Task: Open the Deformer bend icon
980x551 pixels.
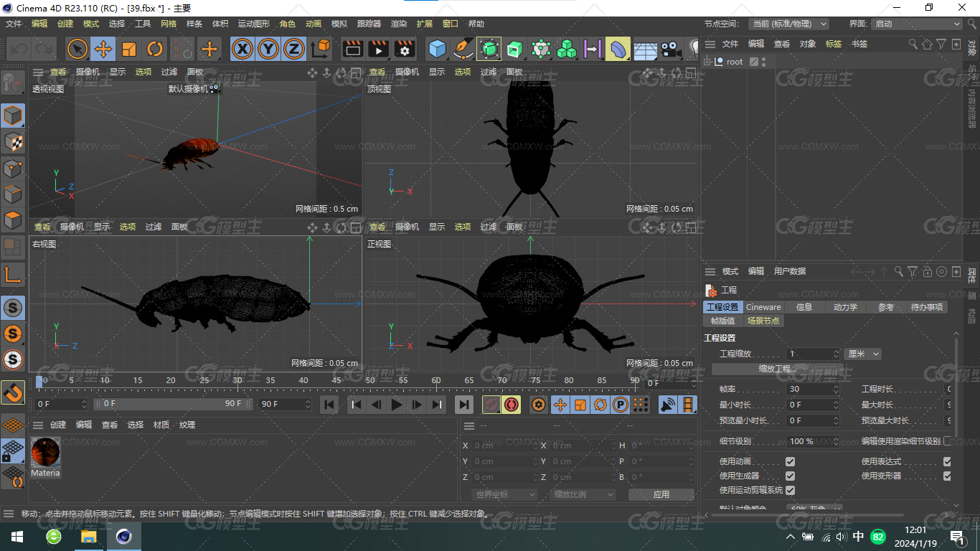Action: [x=618, y=49]
